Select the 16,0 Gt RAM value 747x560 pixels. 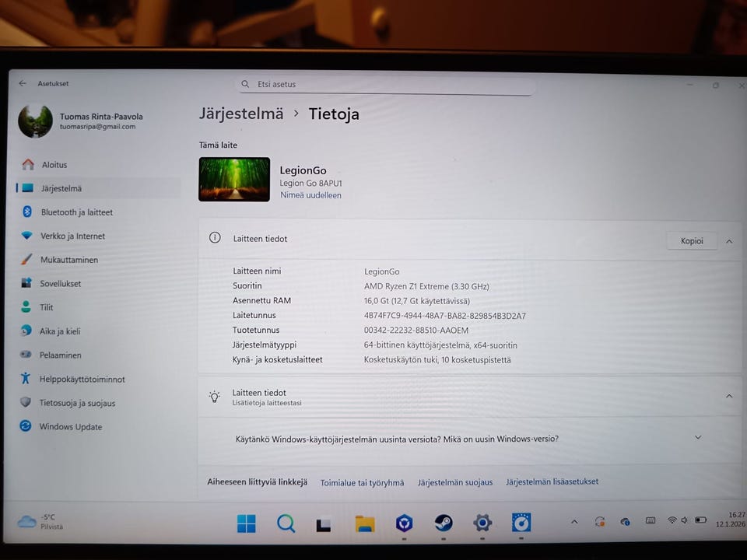[x=417, y=301]
